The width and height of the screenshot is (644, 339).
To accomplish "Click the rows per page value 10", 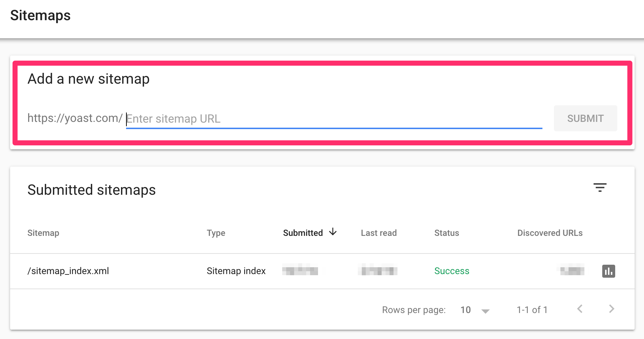I will pos(465,310).
